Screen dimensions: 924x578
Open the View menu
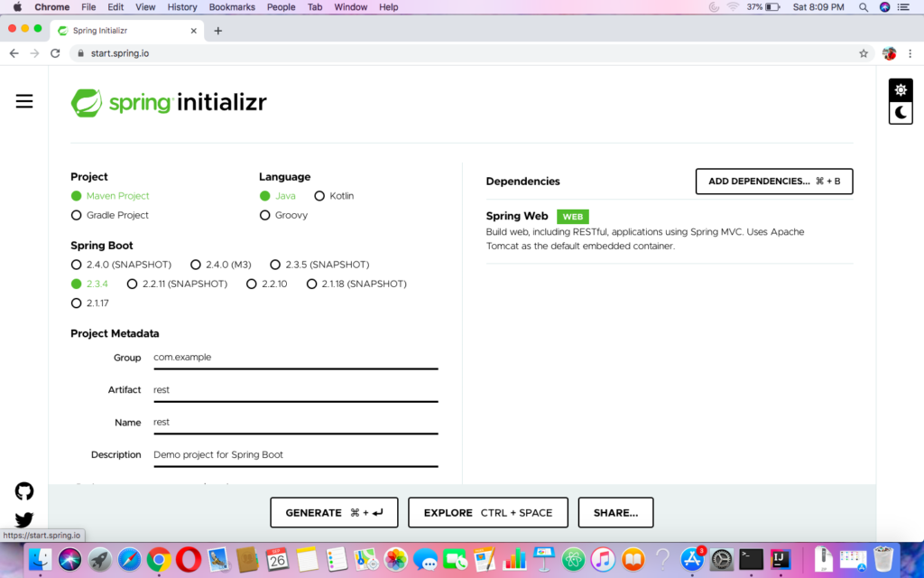click(x=145, y=7)
